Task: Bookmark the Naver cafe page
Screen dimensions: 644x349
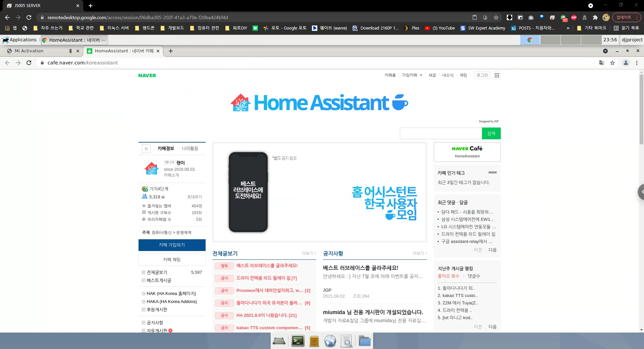Action: [612, 63]
